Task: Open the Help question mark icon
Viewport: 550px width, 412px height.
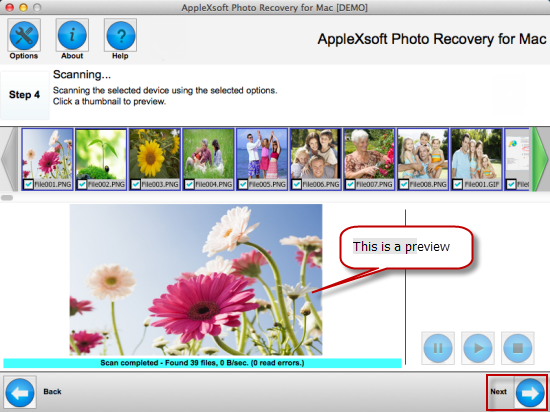Action: (x=120, y=35)
